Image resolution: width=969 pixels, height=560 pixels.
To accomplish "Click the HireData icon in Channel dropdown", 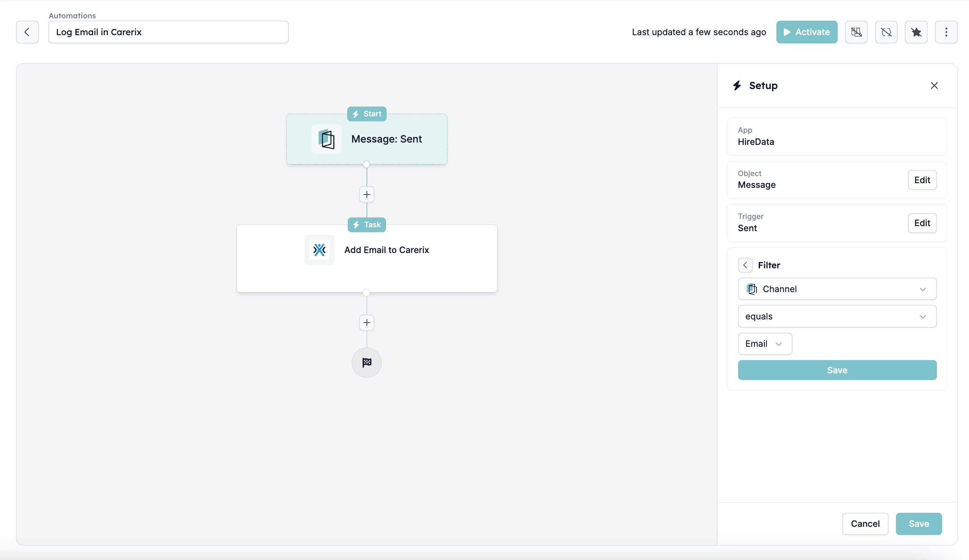I will tap(752, 289).
